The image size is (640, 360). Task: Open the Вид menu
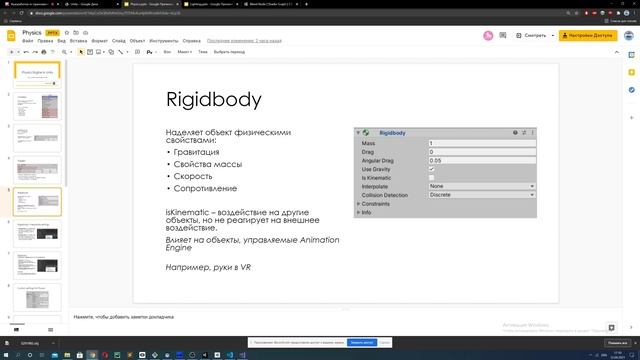[61, 41]
